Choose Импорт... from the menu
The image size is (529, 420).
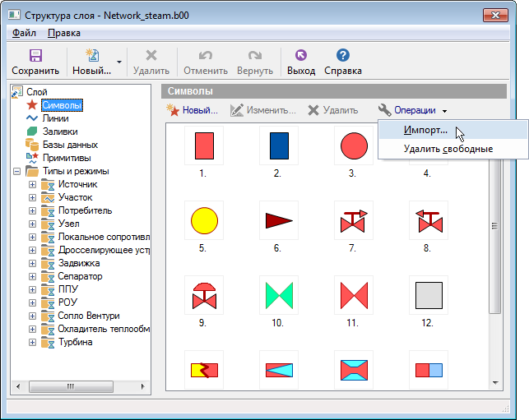click(425, 130)
